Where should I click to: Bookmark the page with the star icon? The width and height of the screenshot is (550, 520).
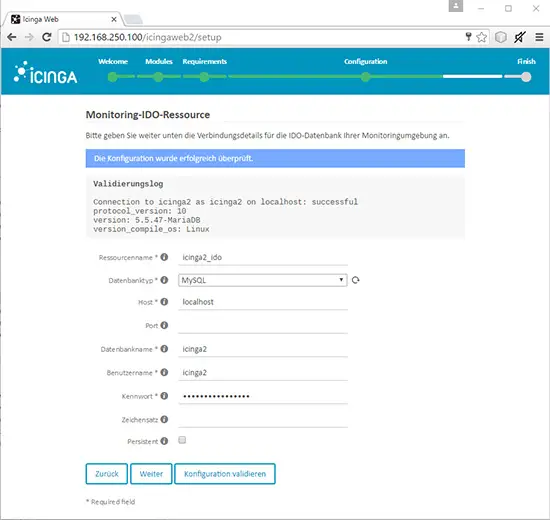tap(482, 37)
